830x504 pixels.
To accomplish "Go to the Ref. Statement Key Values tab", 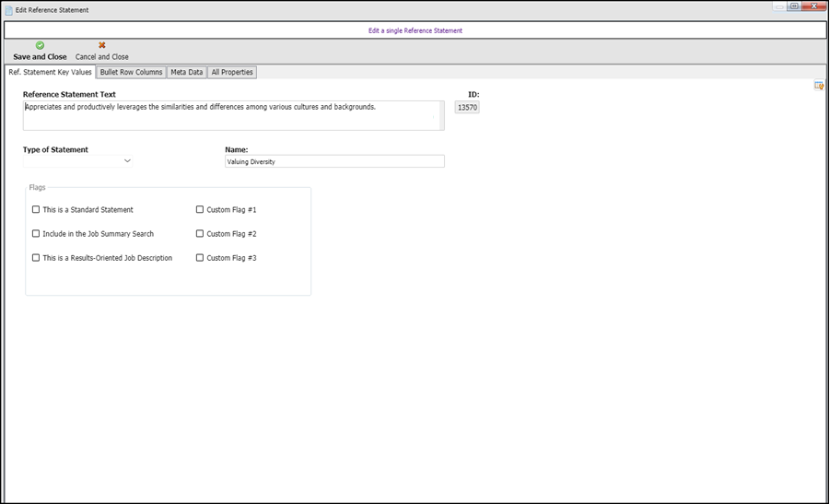I will (50, 72).
